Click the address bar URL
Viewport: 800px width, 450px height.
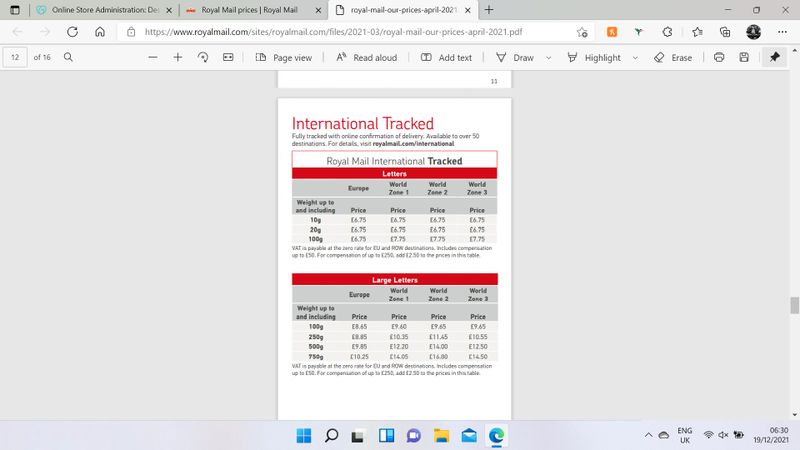click(x=333, y=32)
